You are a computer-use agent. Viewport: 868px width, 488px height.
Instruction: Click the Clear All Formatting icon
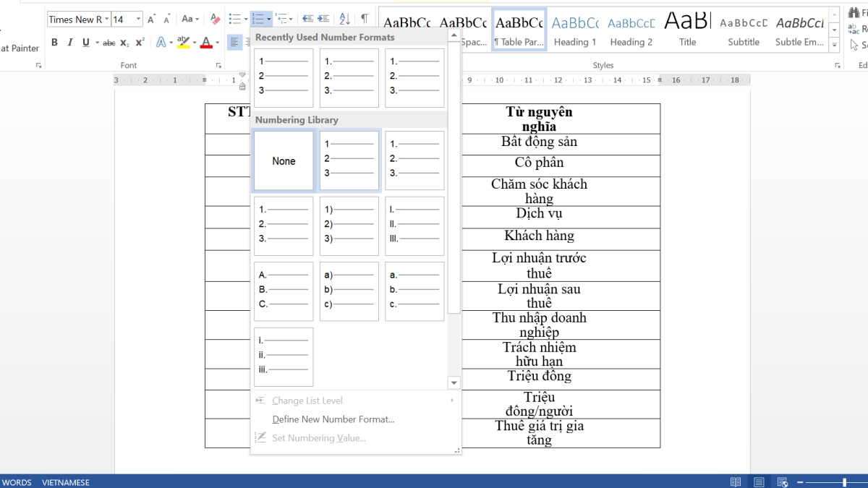pos(216,18)
